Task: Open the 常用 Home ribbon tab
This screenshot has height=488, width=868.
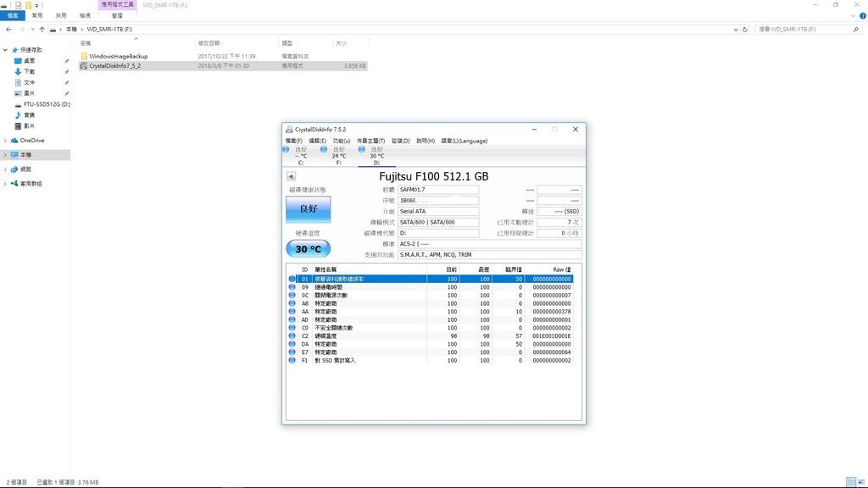Action: pos(37,15)
